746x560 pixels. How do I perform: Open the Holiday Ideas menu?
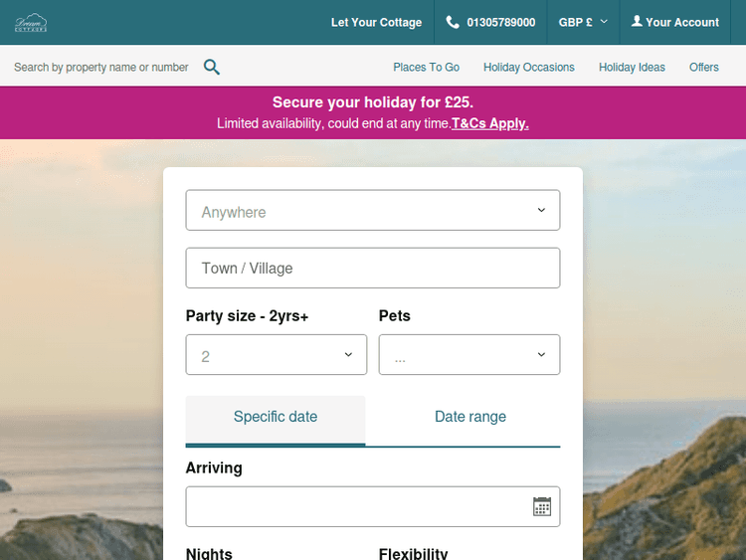pyautogui.click(x=632, y=68)
